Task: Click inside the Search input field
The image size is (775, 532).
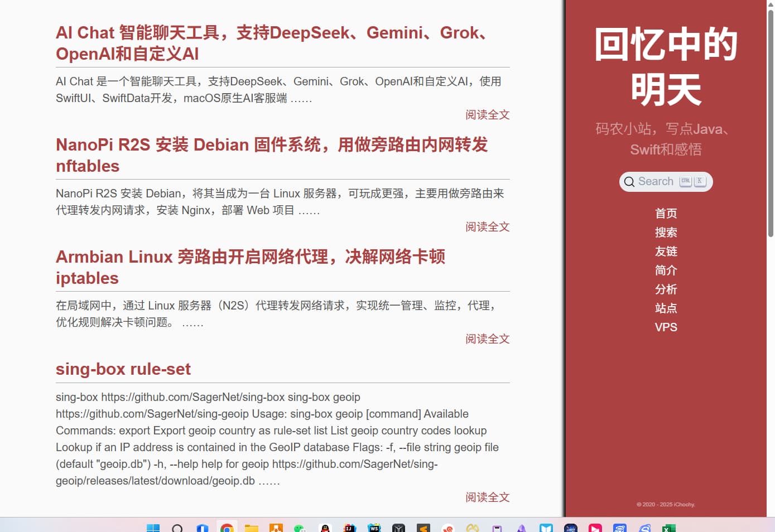Action: [656, 182]
